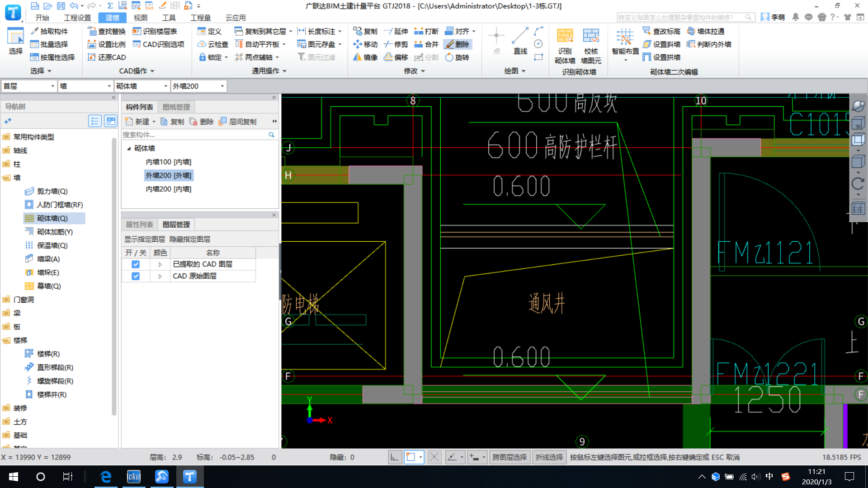Image resolution: width=868 pixels, height=488 pixels.
Task: Click 显示指定图层 show specified layer
Action: [x=145, y=239]
